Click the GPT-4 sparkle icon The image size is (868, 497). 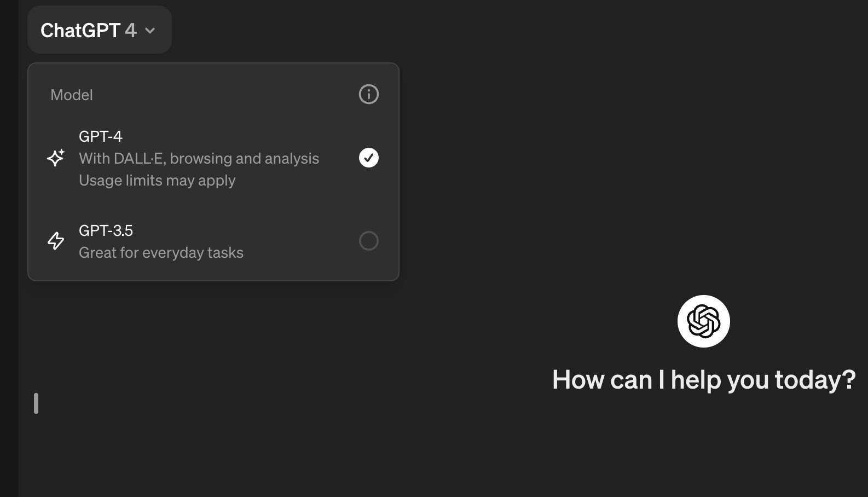click(56, 158)
